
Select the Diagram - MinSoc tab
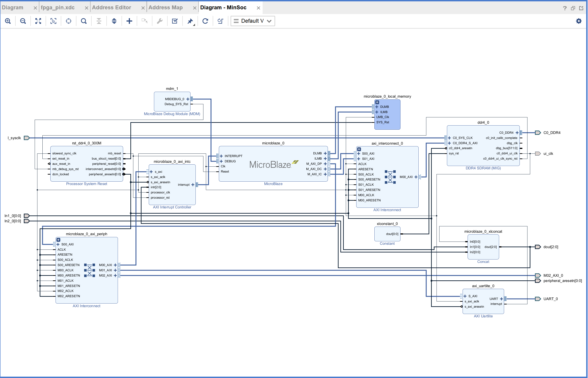[x=223, y=8]
